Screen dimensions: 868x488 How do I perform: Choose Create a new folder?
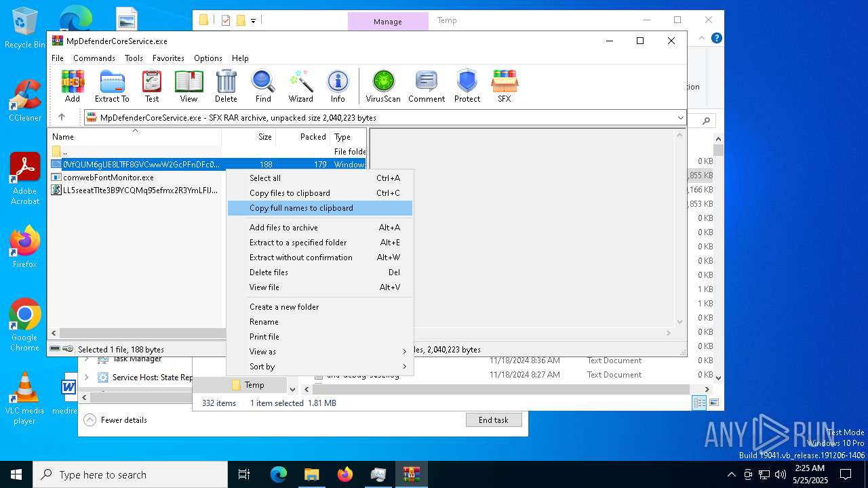(320, 307)
